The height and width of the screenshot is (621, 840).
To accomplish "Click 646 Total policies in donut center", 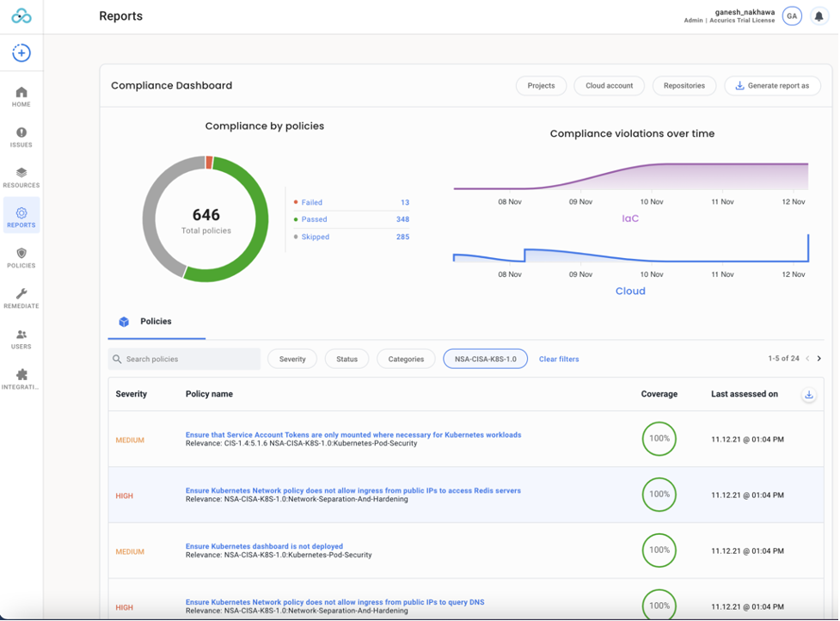I will click(206, 221).
